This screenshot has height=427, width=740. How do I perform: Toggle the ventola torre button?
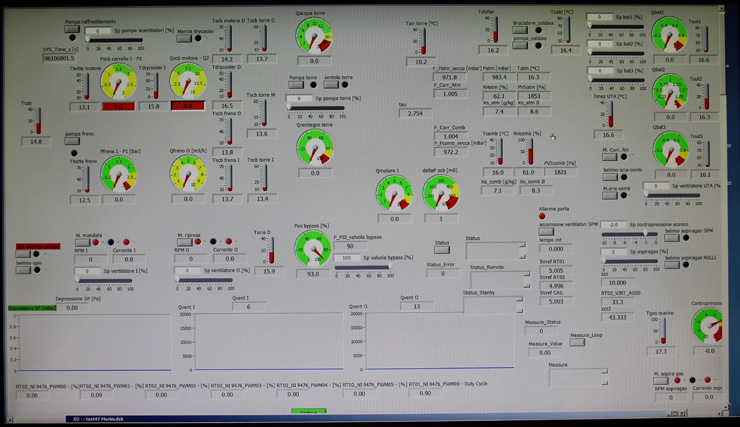point(331,84)
